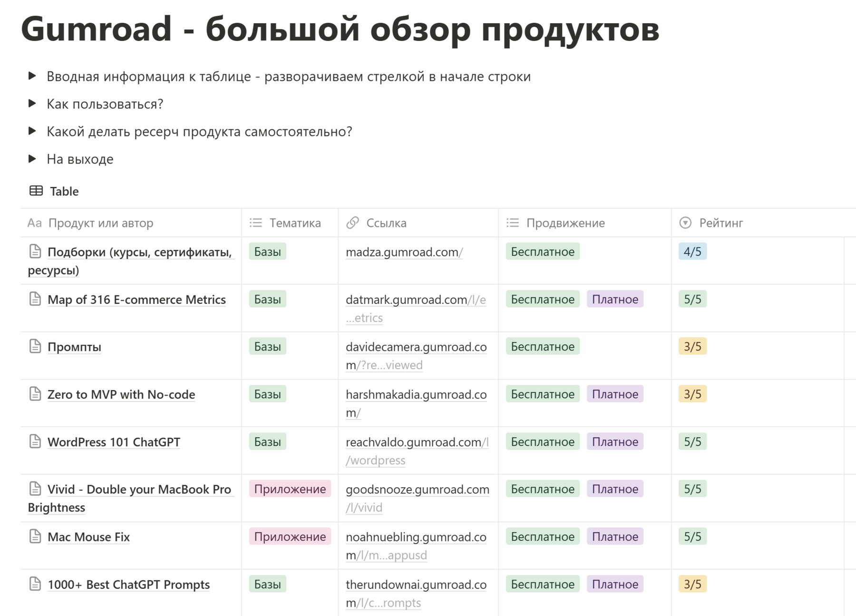Click the Базы tag in WordPress 101 ChatGPT row
Screen dimensions: 856x616
(x=267, y=442)
